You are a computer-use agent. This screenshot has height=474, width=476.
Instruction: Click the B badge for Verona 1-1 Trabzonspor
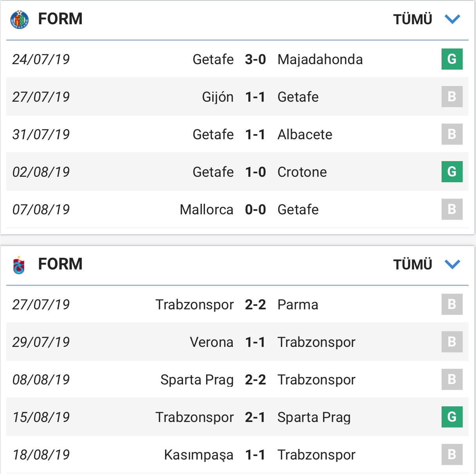pos(452,342)
